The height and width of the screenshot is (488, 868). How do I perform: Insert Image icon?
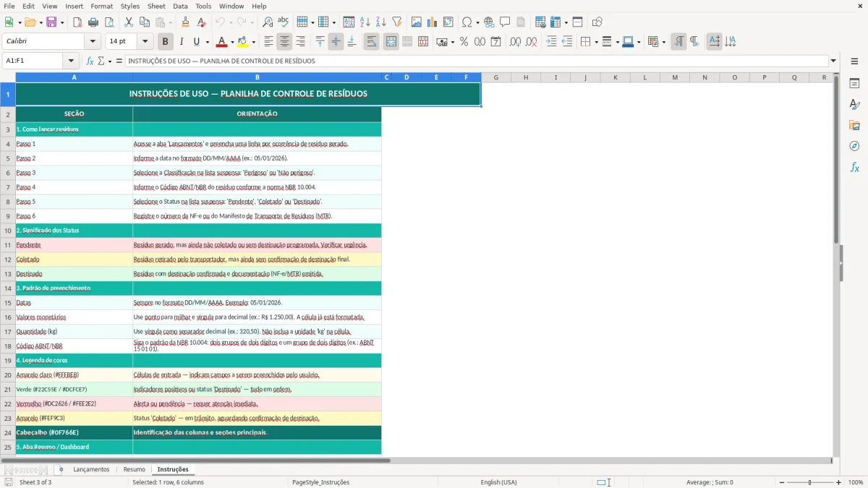[417, 22]
